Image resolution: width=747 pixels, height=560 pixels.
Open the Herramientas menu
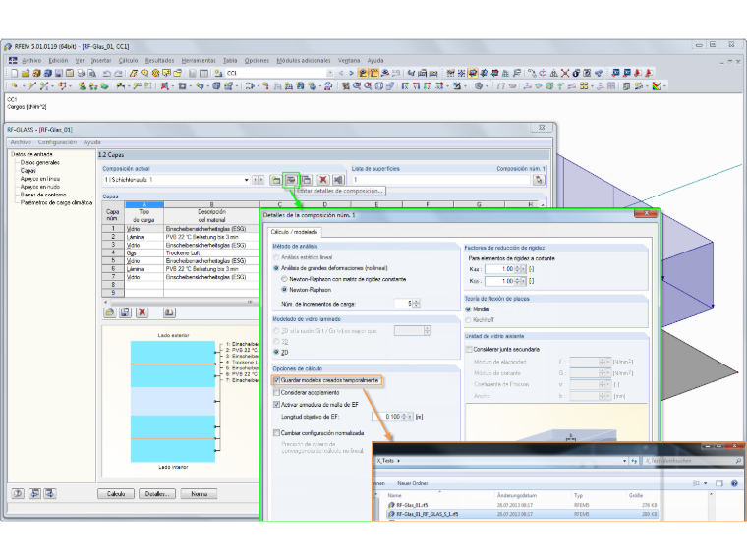pos(199,61)
